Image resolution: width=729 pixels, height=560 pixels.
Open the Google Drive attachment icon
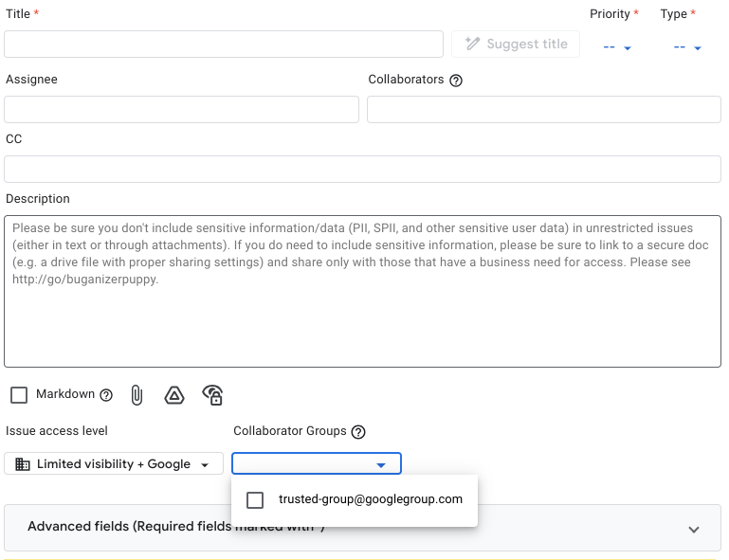pyautogui.click(x=173, y=395)
